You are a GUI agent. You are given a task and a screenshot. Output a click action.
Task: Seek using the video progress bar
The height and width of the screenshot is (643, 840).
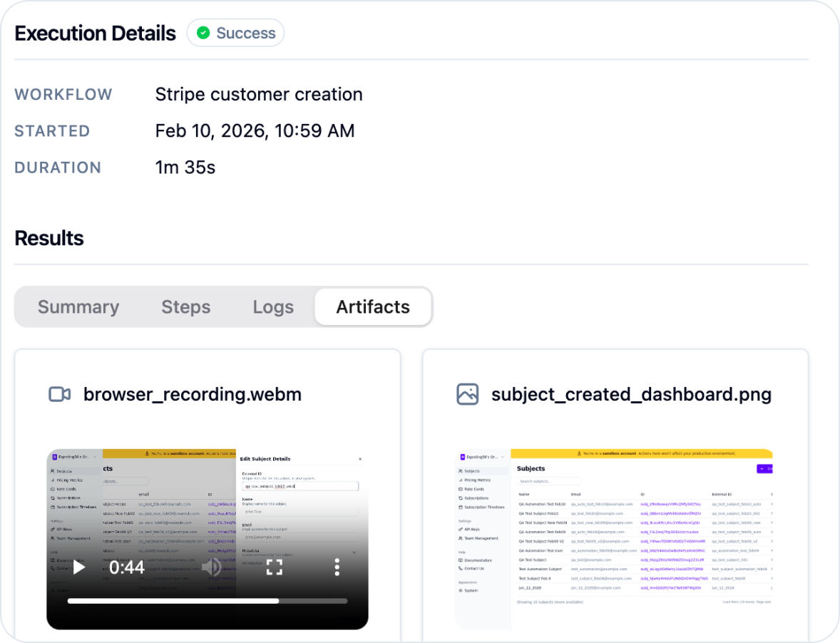coord(207,600)
